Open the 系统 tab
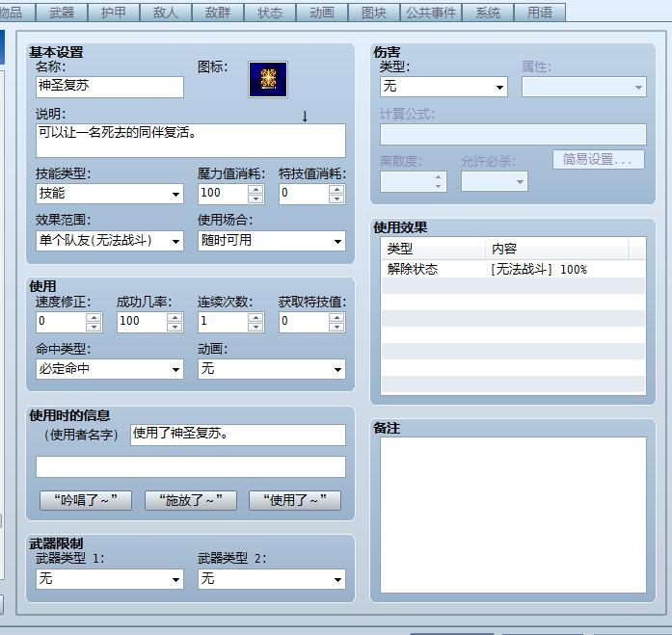 click(487, 13)
